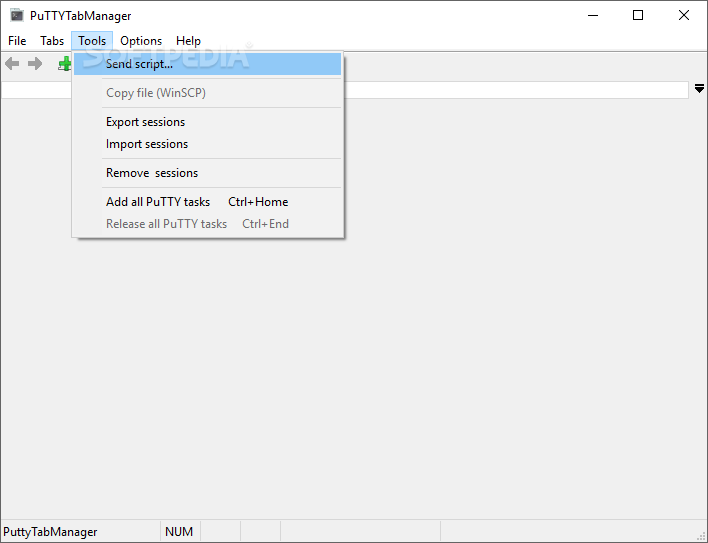The image size is (708, 543).
Task: Close the open Tools menu
Action: click(92, 41)
